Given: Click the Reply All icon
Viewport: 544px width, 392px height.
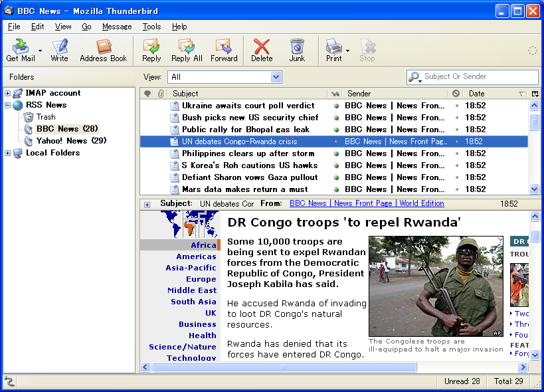Looking at the screenshot, I should [x=187, y=50].
